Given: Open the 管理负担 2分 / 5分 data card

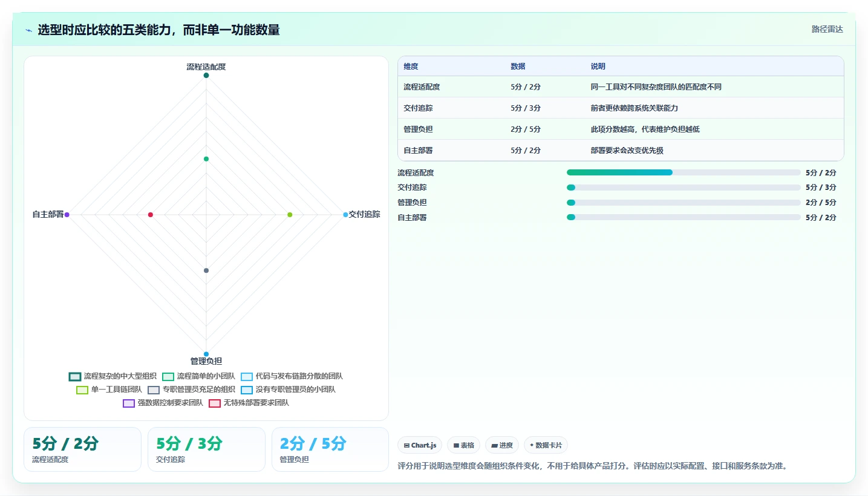Looking at the screenshot, I should pyautogui.click(x=330, y=449).
